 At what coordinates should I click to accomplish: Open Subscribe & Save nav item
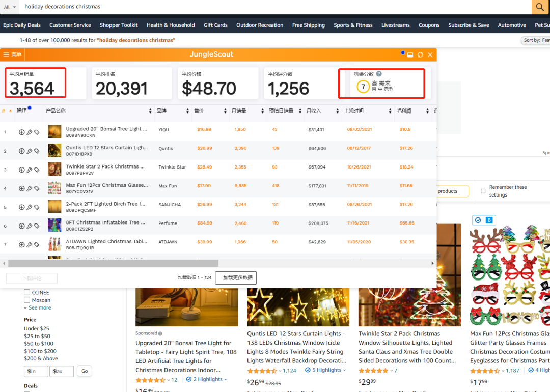[x=469, y=25]
